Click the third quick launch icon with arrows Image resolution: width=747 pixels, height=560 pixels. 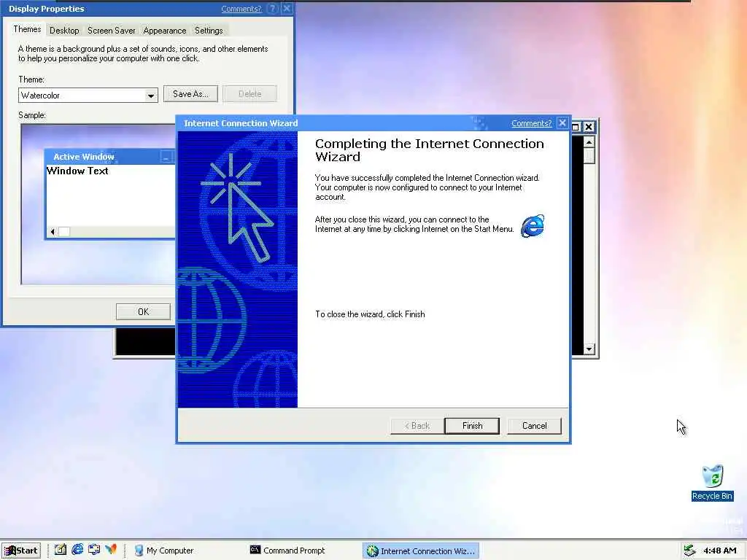(x=94, y=550)
